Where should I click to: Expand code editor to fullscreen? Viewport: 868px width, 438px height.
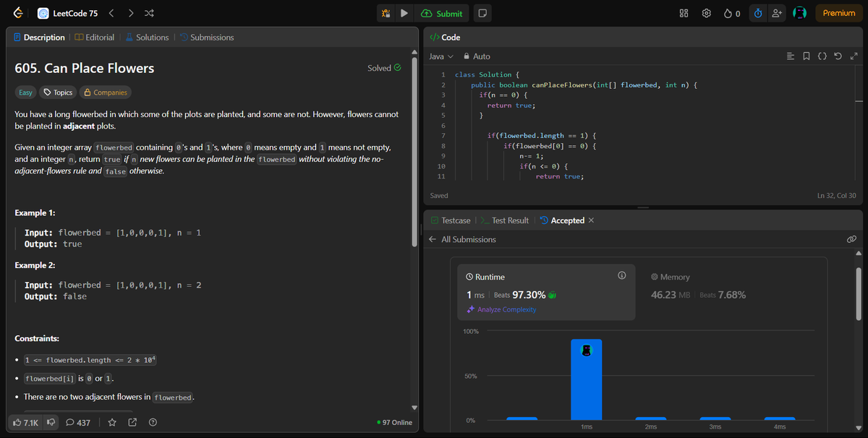[854, 56]
